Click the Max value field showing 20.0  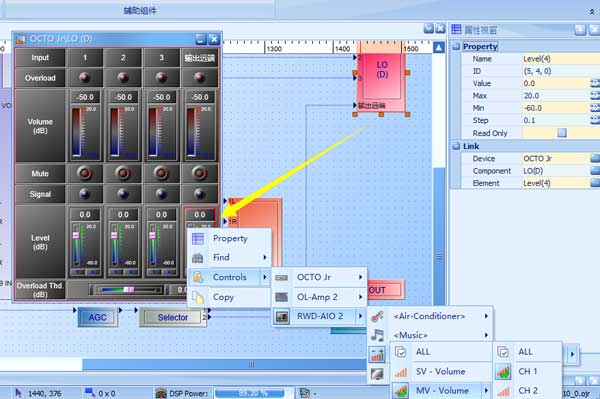click(556, 96)
